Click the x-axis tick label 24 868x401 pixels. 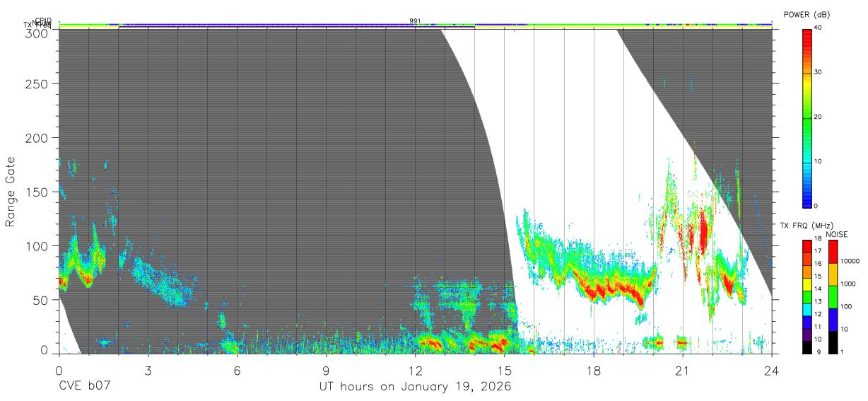[771, 371]
